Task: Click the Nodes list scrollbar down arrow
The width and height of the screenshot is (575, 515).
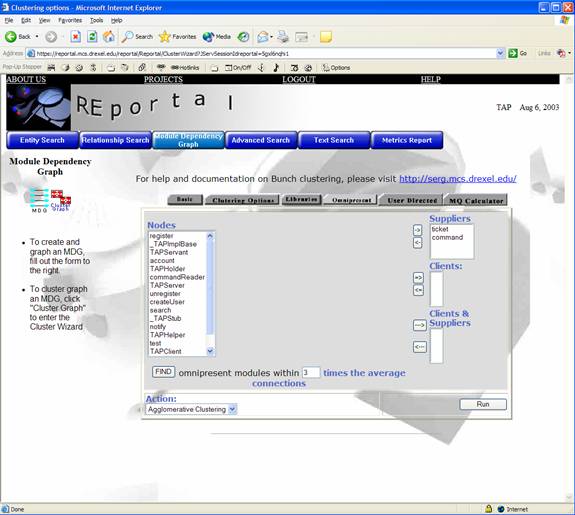Action: point(210,351)
